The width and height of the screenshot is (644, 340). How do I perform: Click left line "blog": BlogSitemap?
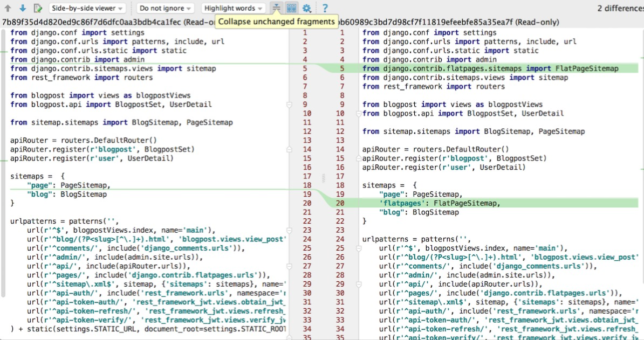click(x=67, y=195)
